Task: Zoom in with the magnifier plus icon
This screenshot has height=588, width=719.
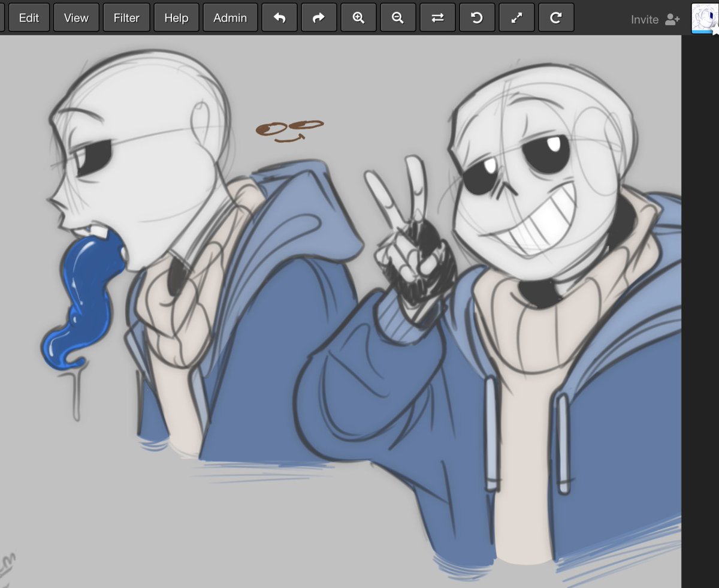Action: pos(358,18)
